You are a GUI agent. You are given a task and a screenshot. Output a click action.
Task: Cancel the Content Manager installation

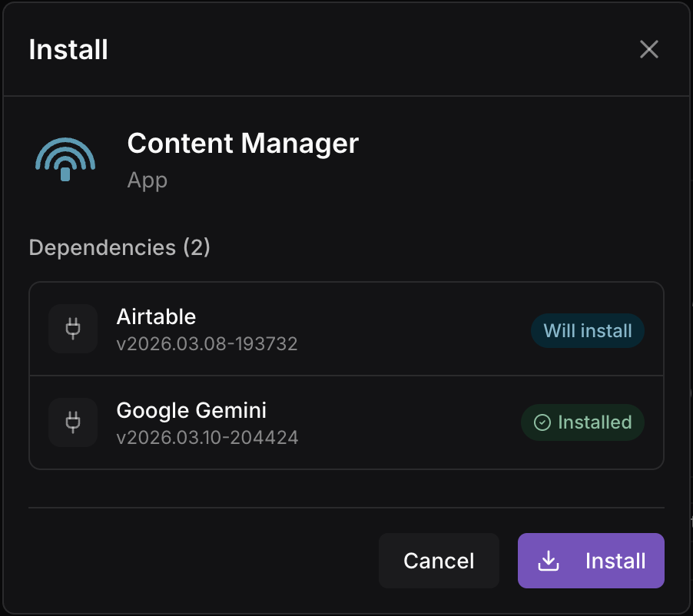click(439, 561)
